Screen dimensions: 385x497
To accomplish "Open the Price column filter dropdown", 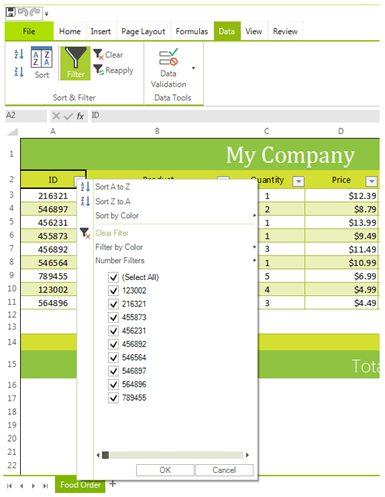I will click(371, 181).
